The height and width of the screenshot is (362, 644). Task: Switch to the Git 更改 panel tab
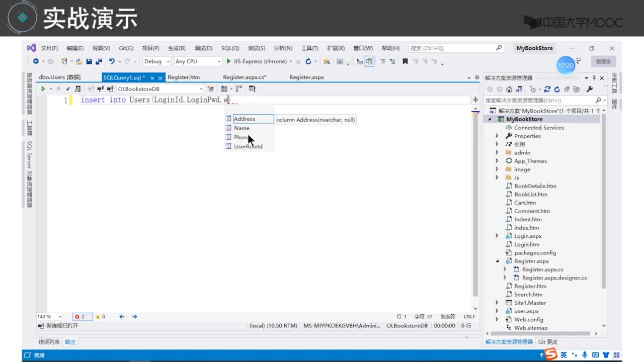point(548,342)
